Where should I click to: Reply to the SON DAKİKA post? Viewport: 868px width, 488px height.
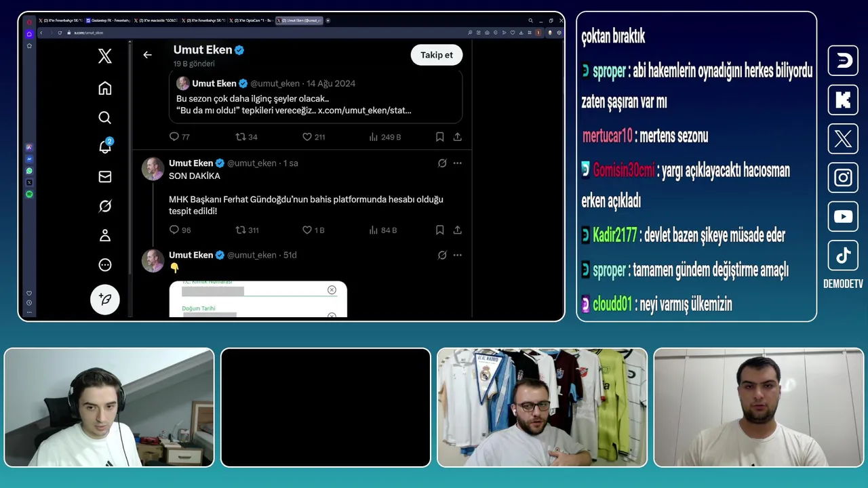pos(180,230)
